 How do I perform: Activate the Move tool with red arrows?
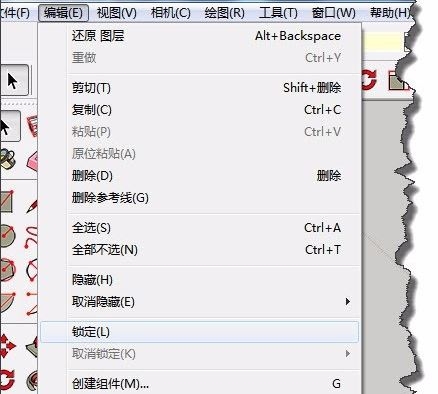pos(7,345)
